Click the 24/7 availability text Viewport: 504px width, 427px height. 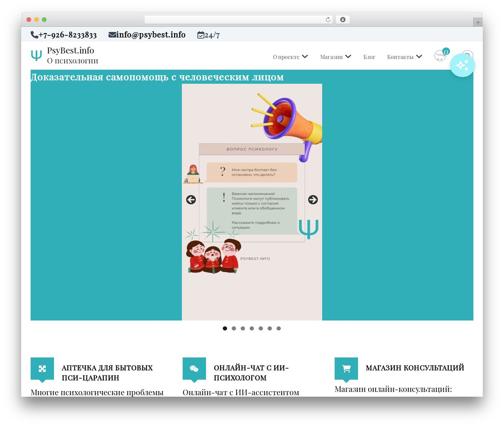click(x=212, y=35)
